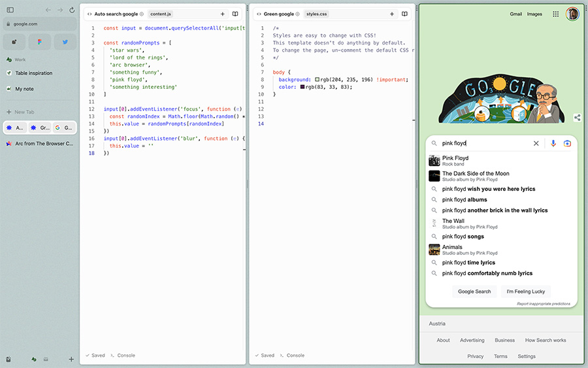Switch to the Green google split tab
The height and width of the screenshot is (368, 588).
[40, 127]
